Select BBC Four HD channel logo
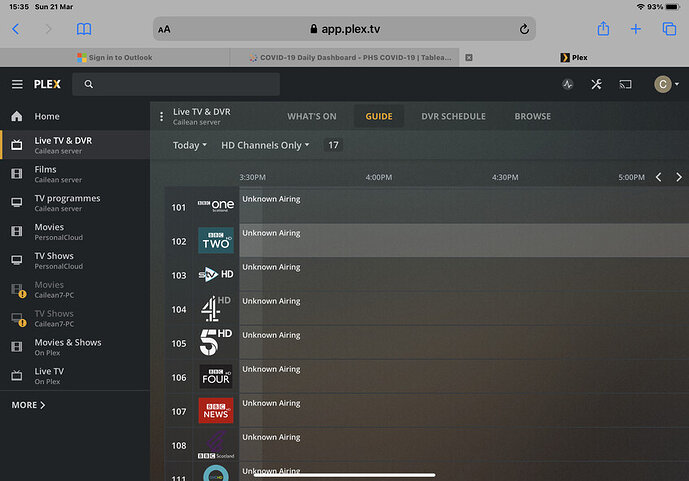 pyautogui.click(x=216, y=376)
